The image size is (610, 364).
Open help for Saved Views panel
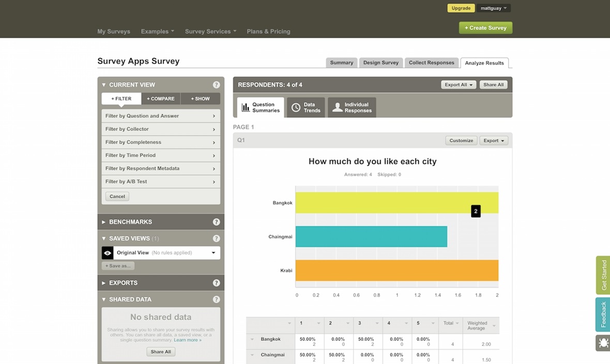point(216,239)
